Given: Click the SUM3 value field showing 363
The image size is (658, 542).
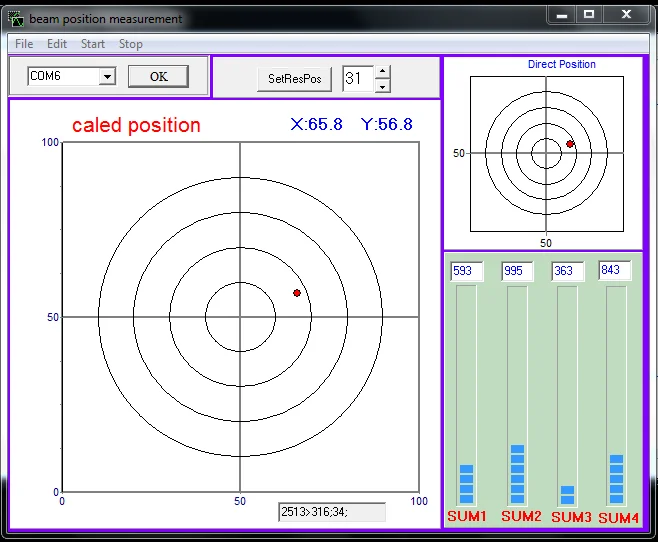Looking at the screenshot, I should pyautogui.click(x=567, y=272).
